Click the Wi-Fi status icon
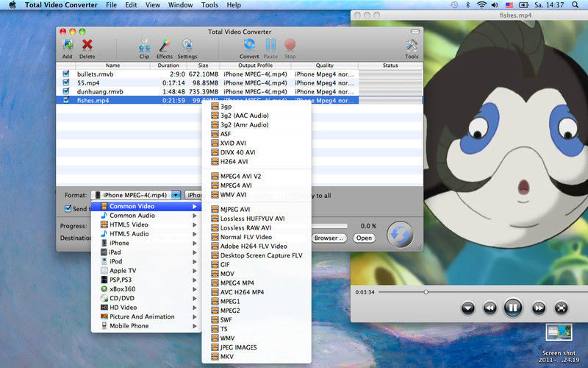This screenshot has width=588, height=368. click(481, 5)
